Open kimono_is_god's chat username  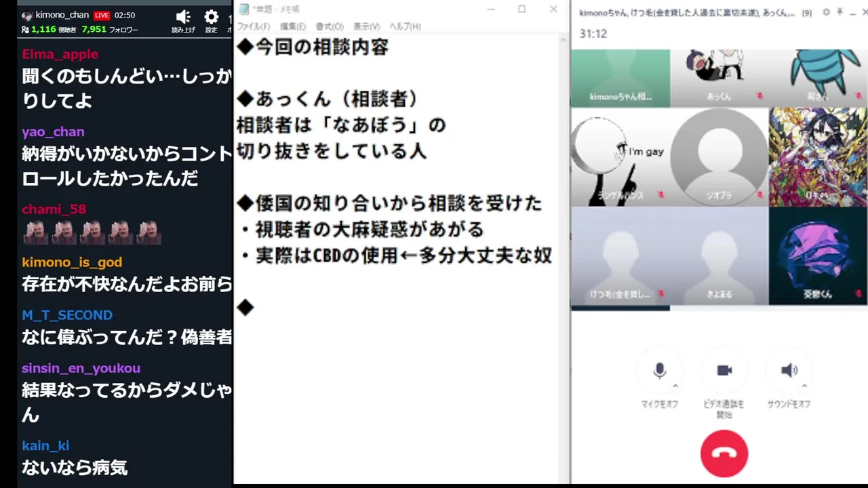point(72,262)
